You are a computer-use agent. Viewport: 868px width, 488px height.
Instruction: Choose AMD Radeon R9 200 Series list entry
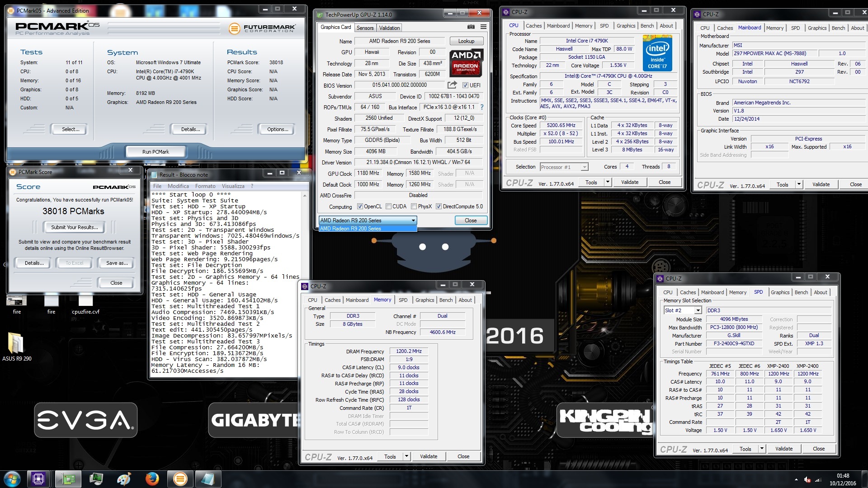click(x=368, y=229)
